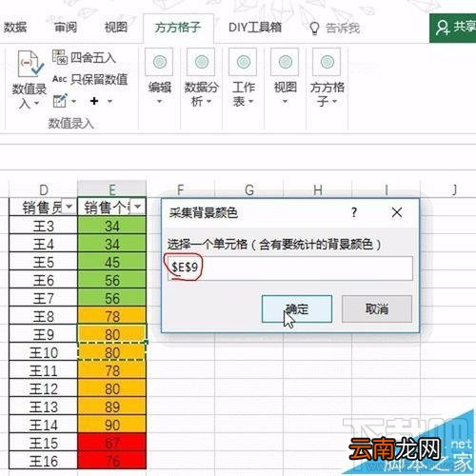The height and width of the screenshot is (476, 476).
Task: Select orange cell next to 王8
Action: pos(112,316)
